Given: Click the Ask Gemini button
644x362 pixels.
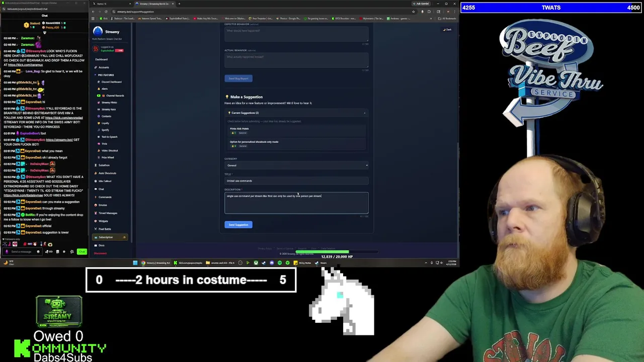Looking at the screenshot, I should pyautogui.click(x=421, y=4).
